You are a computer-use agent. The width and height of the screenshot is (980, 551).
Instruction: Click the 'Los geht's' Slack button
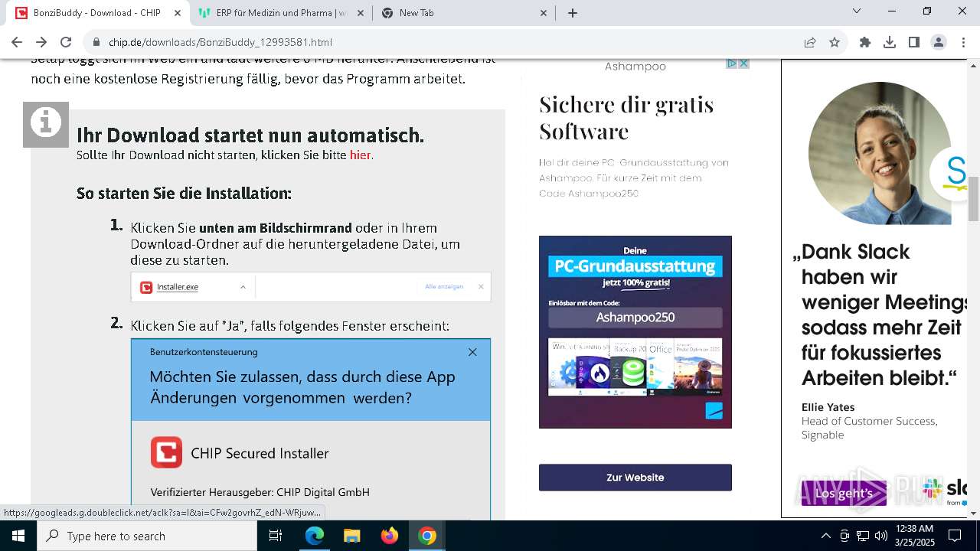844,494
